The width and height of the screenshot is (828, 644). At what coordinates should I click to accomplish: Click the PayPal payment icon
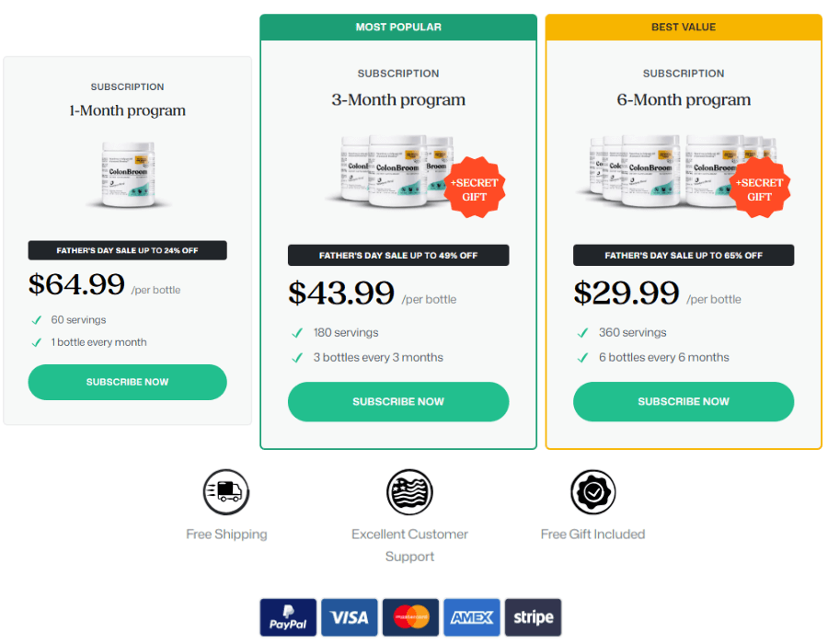click(288, 617)
